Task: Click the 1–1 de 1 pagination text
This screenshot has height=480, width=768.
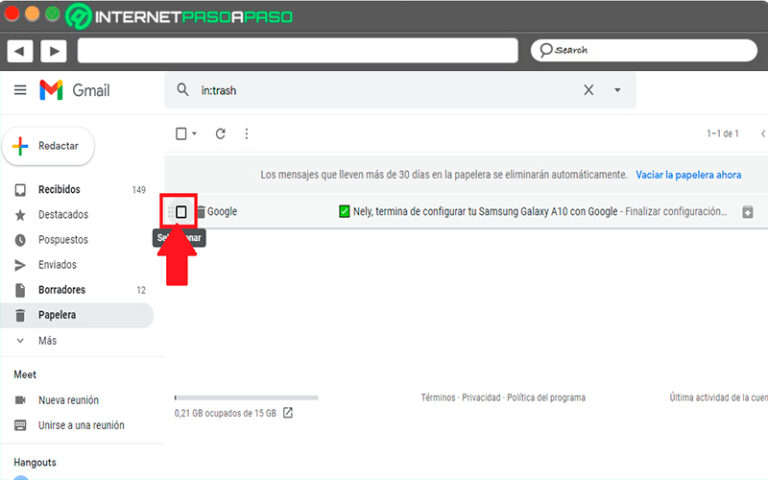Action: click(722, 134)
